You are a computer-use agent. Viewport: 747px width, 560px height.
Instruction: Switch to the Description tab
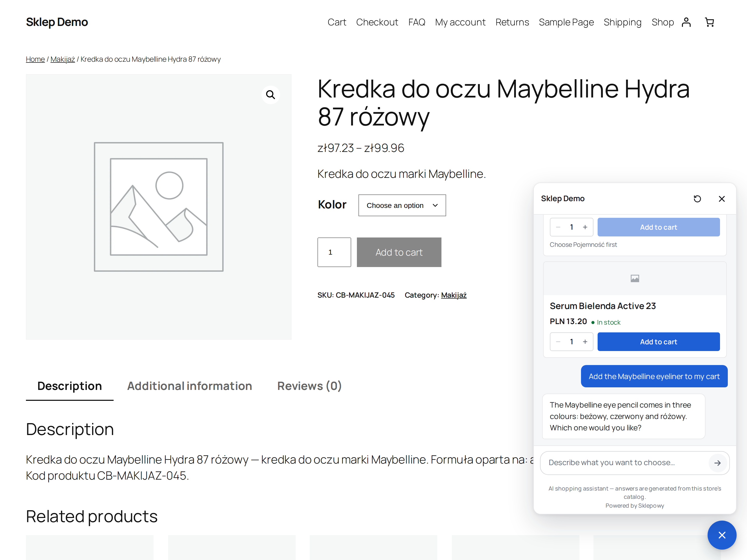coord(70,386)
